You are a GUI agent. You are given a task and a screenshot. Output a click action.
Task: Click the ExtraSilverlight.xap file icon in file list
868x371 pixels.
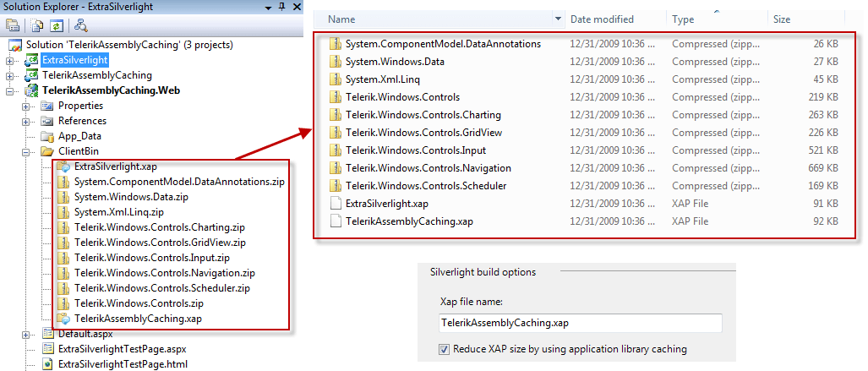pyautogui.click(x=335, y=203)
